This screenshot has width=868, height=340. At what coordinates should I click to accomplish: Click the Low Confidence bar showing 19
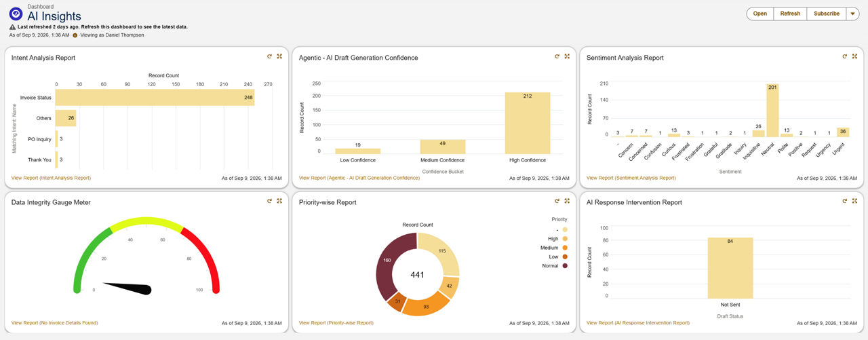tap(358, 151)
